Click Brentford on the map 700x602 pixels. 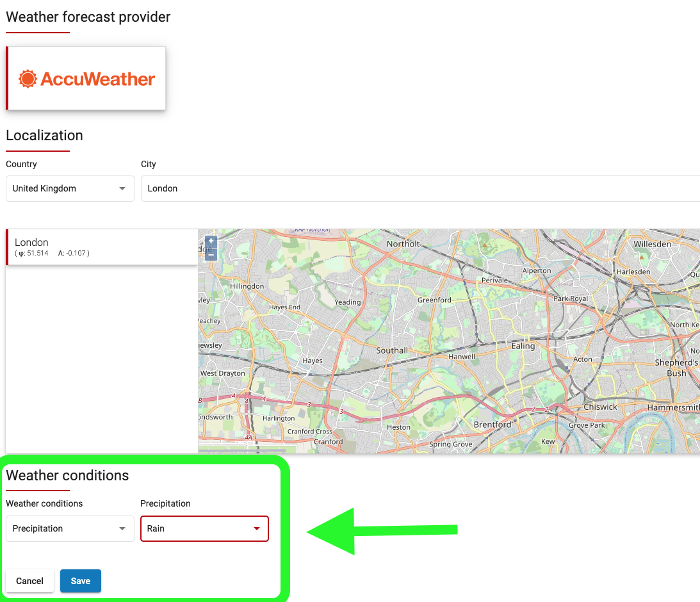pos(492,425)
